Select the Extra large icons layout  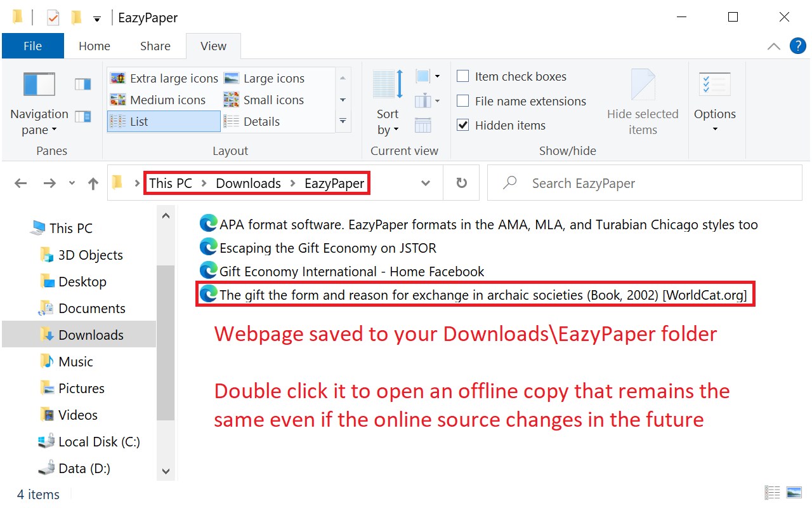click(x=164, y=78)
